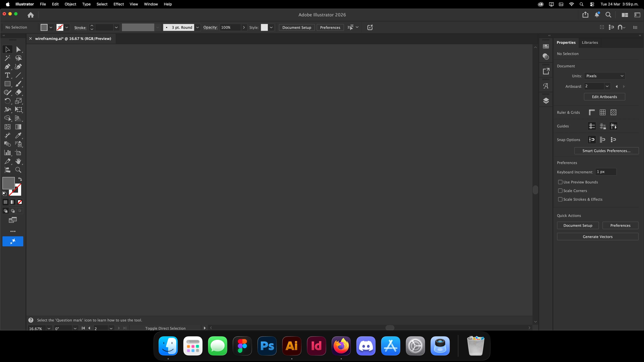Viewport: 644px width, 362px height.
Task: Select the Type tool
Action: [x=7, y=75]
